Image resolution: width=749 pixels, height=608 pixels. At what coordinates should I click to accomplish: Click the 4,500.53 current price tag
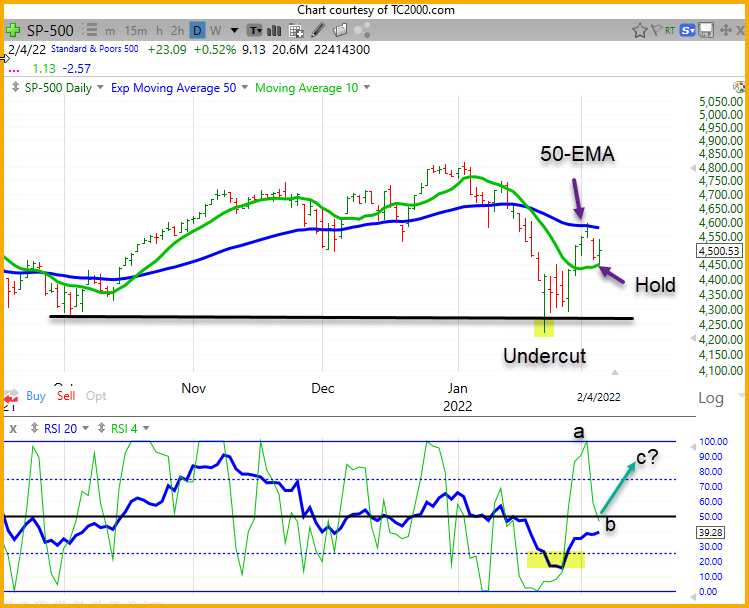tap(719, 251)
